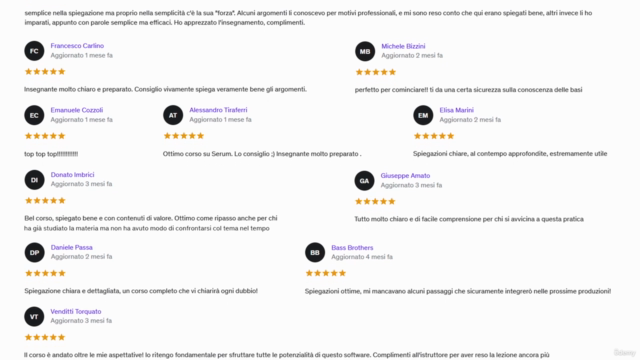
Task: Click the AT avatar of Alessandro Tiraferri
Action: pyautogui.click(x=173, y=115)
